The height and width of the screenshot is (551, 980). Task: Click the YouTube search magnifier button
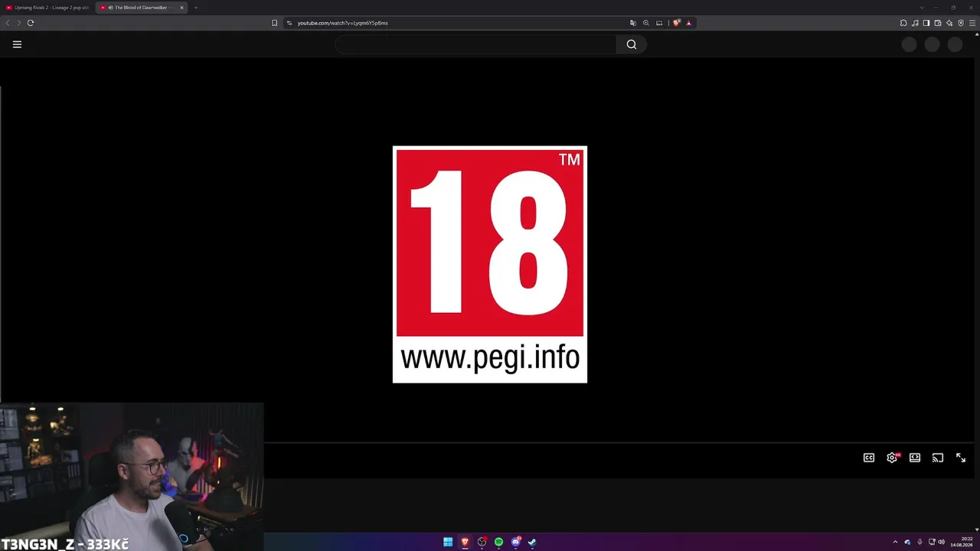[x=632, y=44]
